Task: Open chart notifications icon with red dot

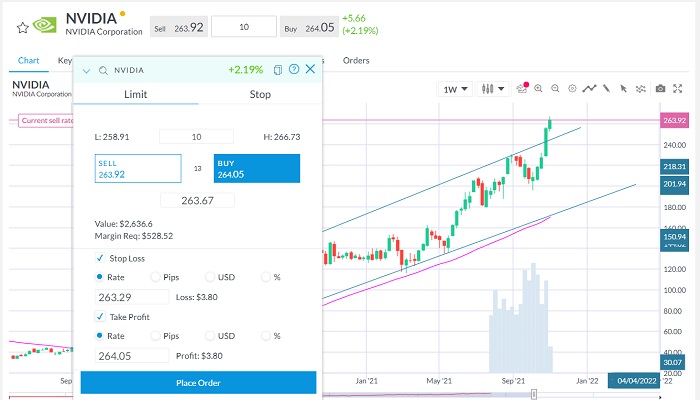Action: tap(522, 88)
